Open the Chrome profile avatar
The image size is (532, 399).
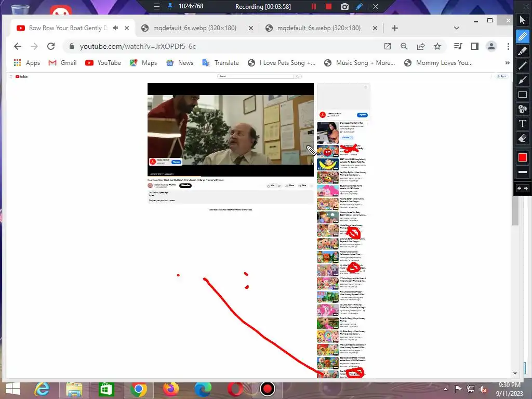click(491, 46)
